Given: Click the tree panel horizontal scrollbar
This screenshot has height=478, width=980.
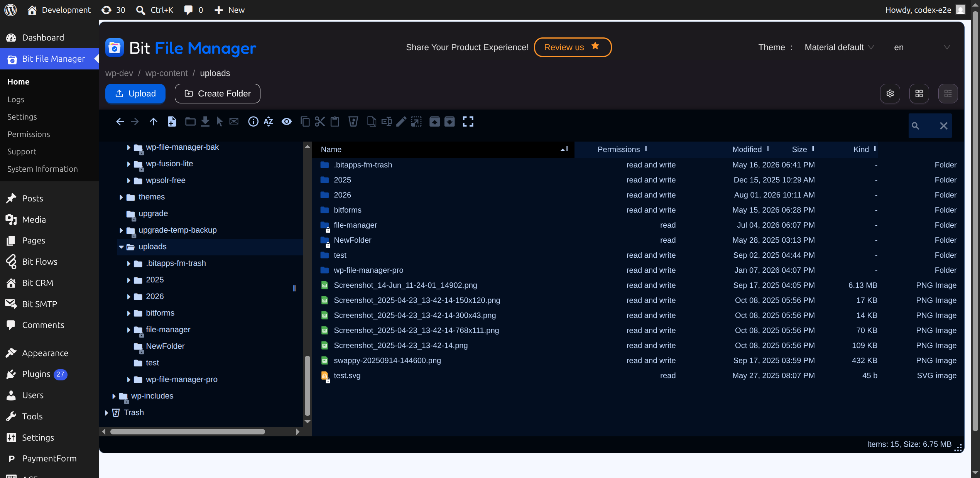Looking at the screenshot, I should pos(188,432).
